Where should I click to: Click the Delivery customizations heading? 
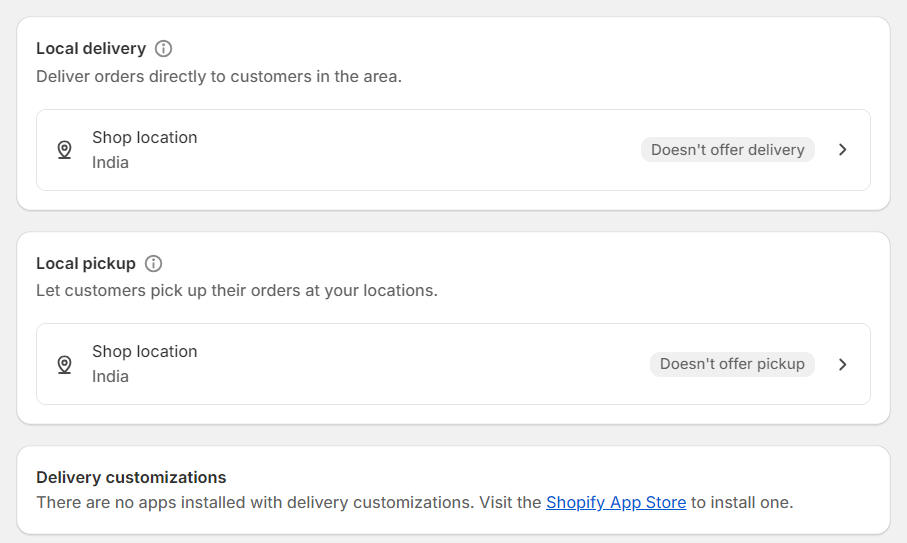[x=131, y=477]
